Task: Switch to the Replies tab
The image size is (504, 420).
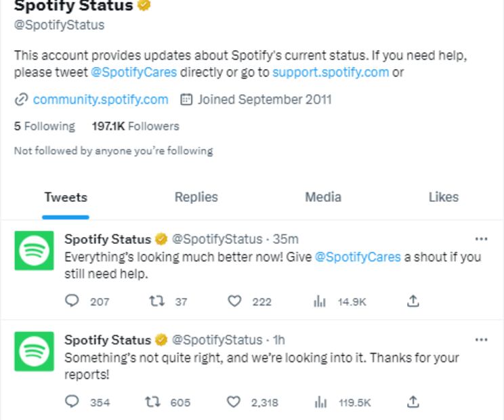Action: (196, 197)
